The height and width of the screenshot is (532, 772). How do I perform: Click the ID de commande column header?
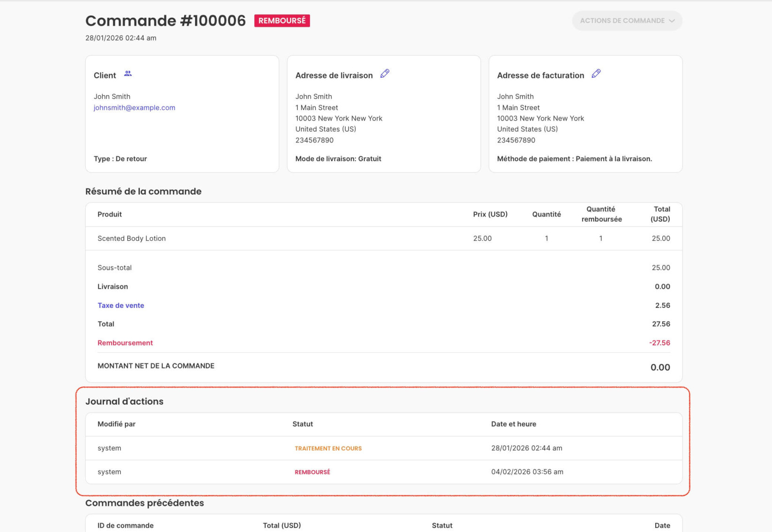tap(125, 525)
